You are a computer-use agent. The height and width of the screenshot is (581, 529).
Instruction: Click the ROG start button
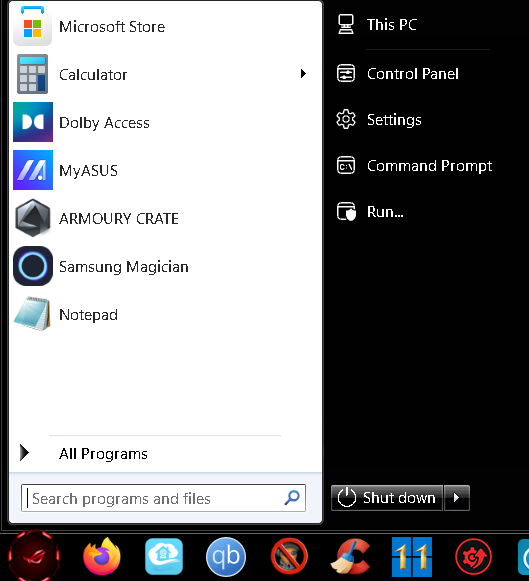pos(34,556)
